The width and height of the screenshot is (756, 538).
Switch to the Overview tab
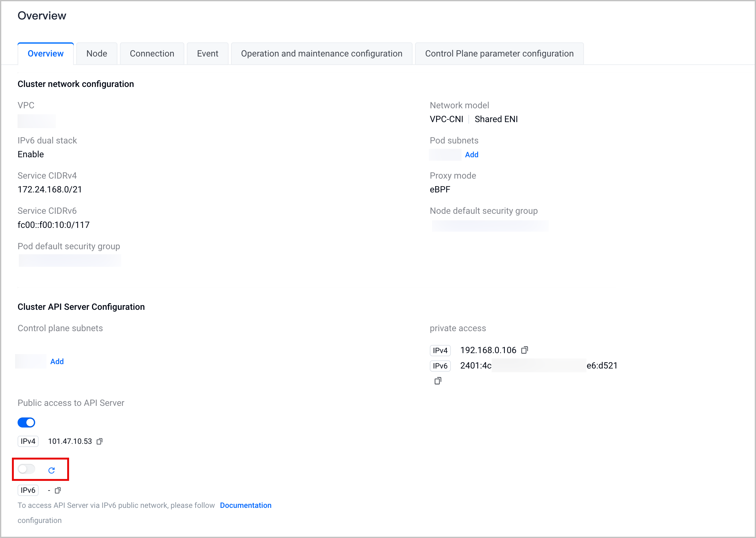(x=46, y=54)
